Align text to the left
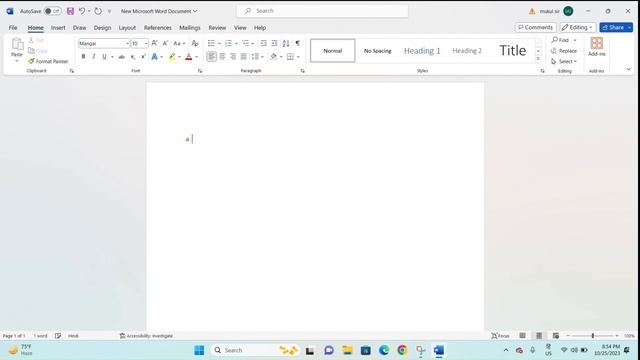This screenshot has width=640, height=360. click(x=211, y=57)
